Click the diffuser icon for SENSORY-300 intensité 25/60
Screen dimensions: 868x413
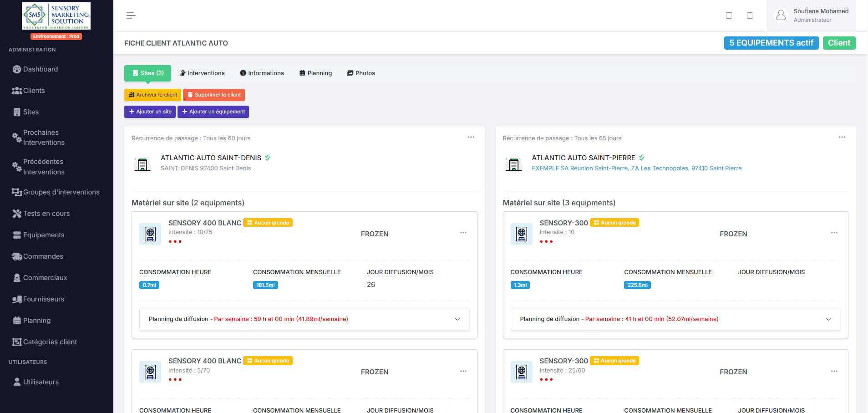[522, 372]
